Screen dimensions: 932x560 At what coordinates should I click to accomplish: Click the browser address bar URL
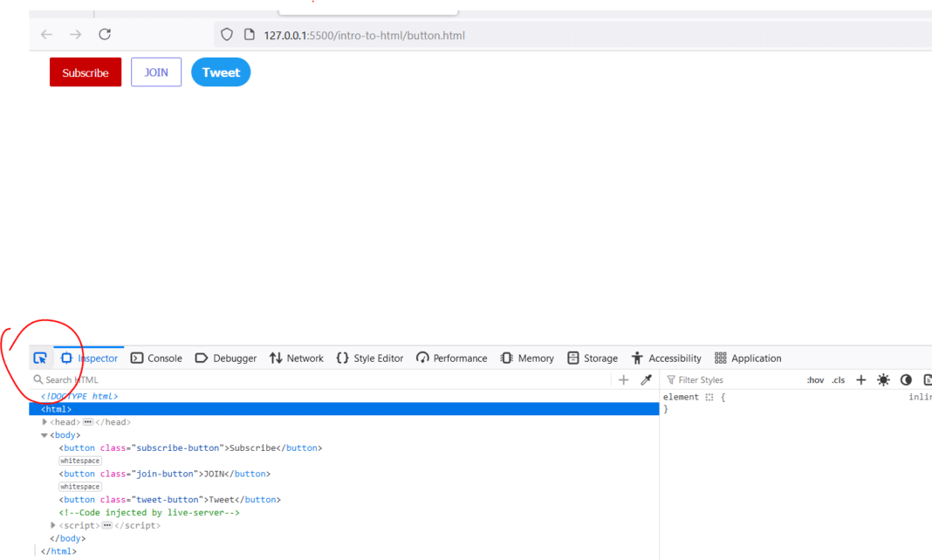click(x=365, y=35)
